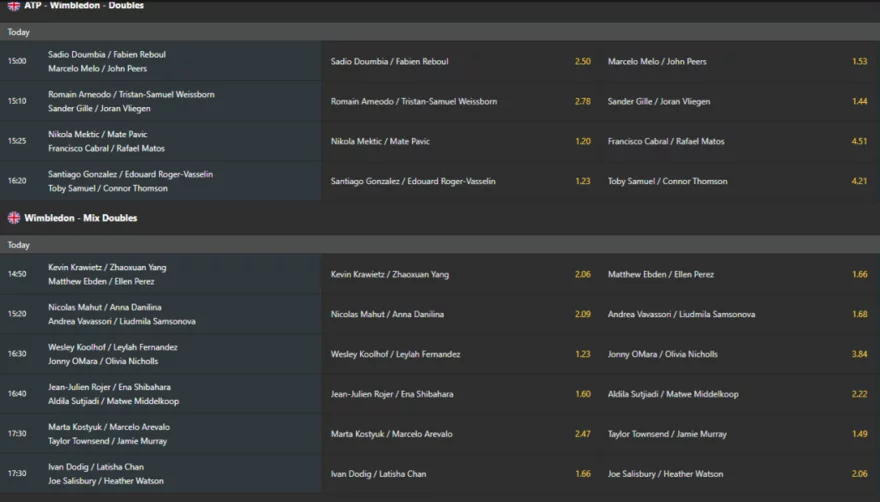Bet on Sadio Doumbia / Fabien Reboul at 2.50
Viewport: 880px width, 502px height.
tap(460, 62)
